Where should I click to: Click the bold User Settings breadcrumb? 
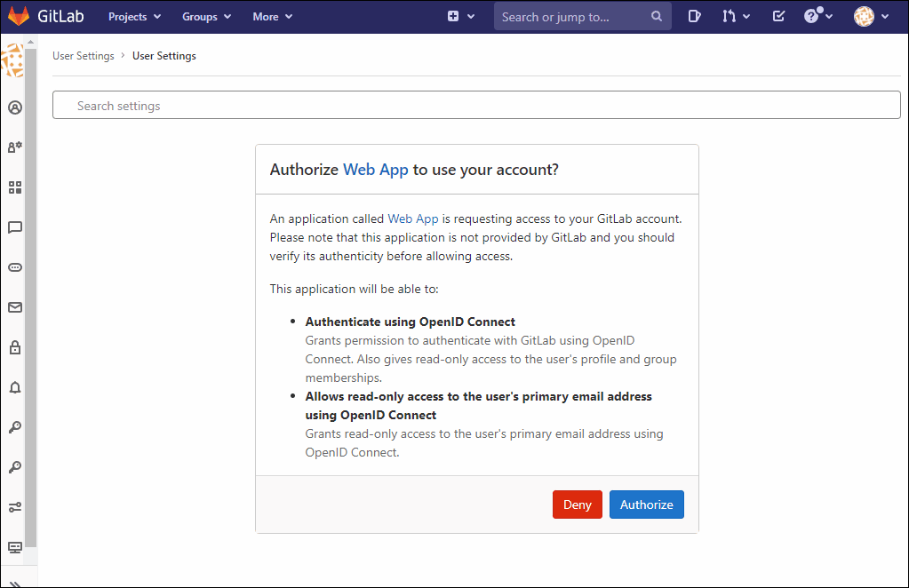coord(164,56)
